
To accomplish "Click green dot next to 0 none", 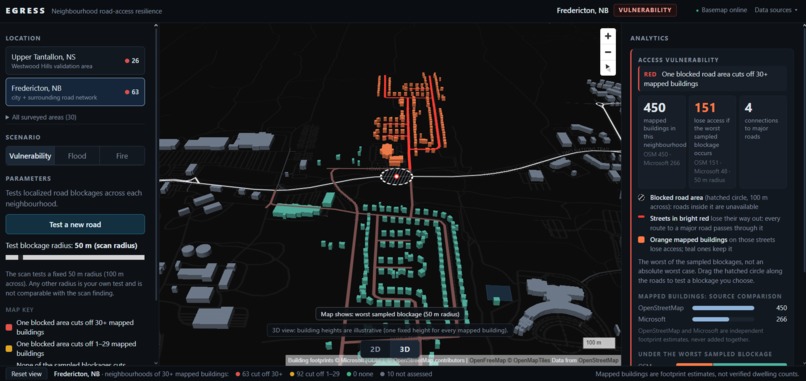I will [x=348, y=374].
